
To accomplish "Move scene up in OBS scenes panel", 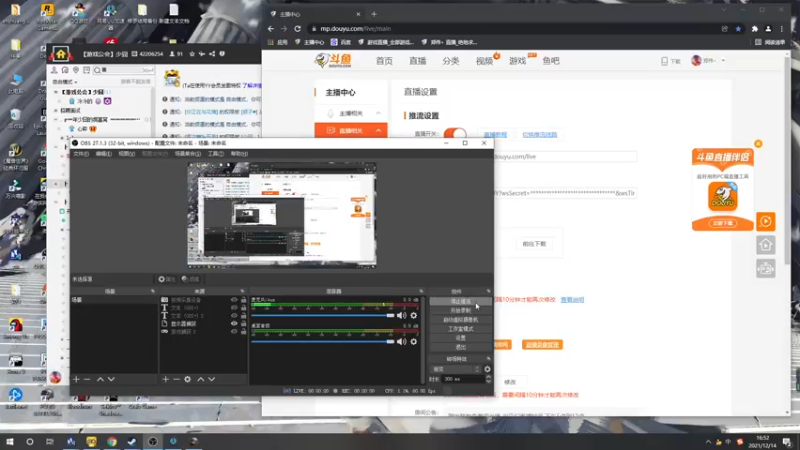I will [101, 380].
